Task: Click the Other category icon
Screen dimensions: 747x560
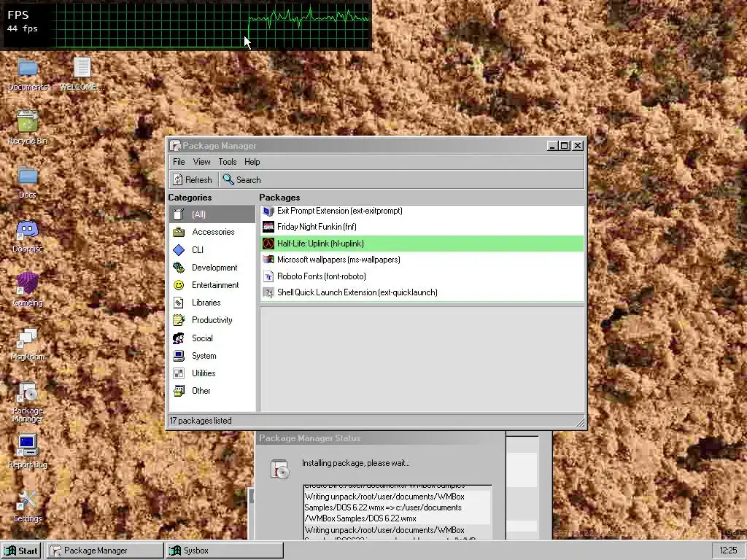Action: click(x=179, y=391)
